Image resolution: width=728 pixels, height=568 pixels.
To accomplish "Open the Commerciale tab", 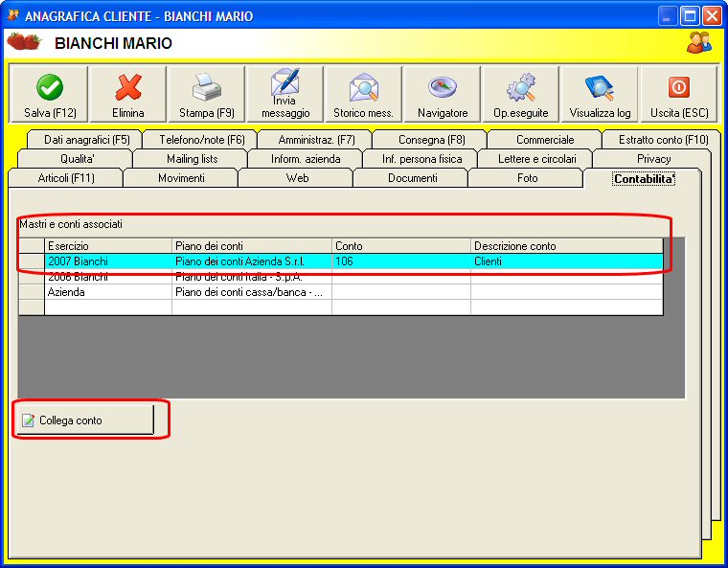I will (545, 139).
